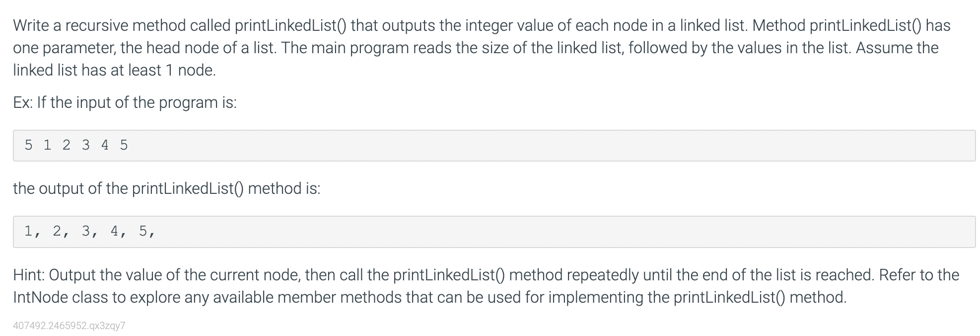Click the "Ex: If the input of the program is:" line
The height and width of the screenshot is (336, 980).
click(125, 102)
